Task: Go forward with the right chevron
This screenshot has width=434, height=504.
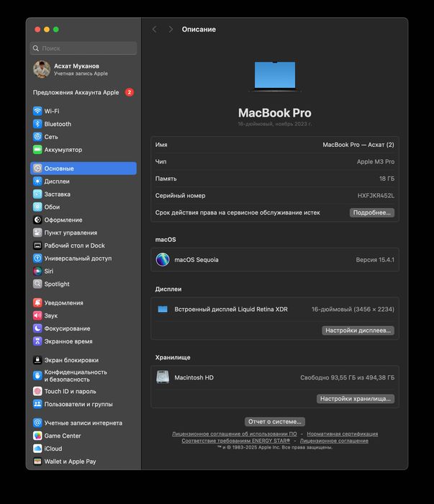Action: pyautogui.click(x=171, y=30)
